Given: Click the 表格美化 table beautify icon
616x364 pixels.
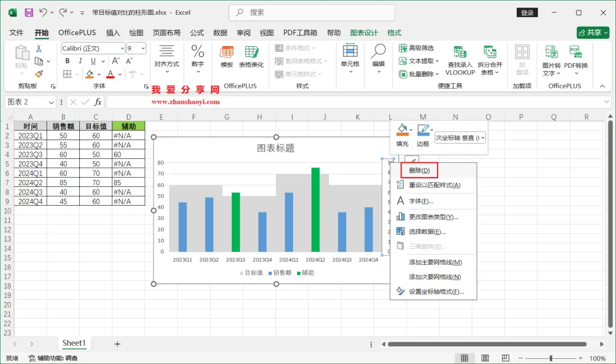Looking at the screenshot, I should coord(252,57).
